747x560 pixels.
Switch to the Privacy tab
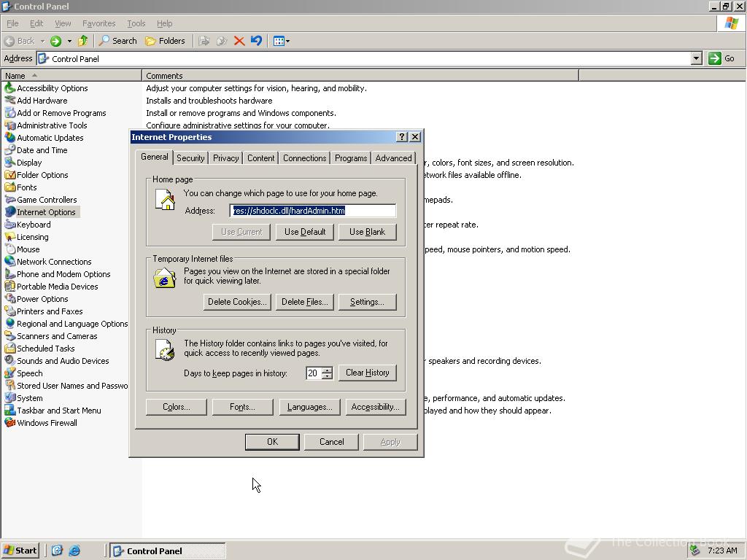[226, 158]
